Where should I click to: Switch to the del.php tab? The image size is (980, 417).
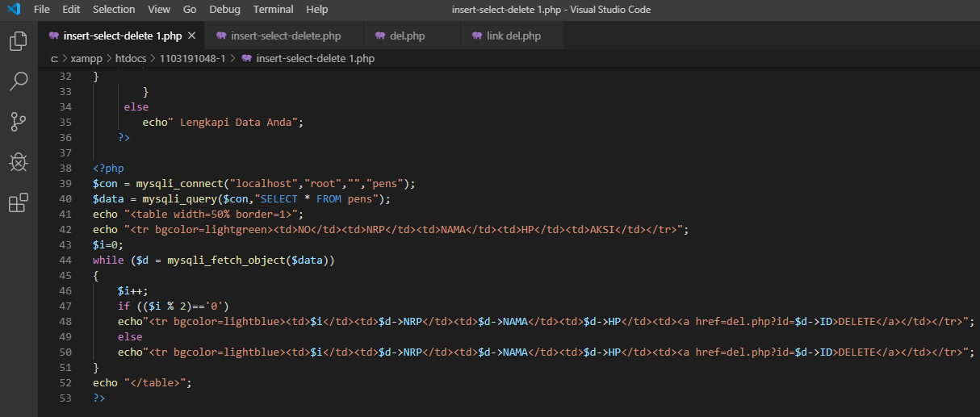pyautogui.click(x=409, y=36)
